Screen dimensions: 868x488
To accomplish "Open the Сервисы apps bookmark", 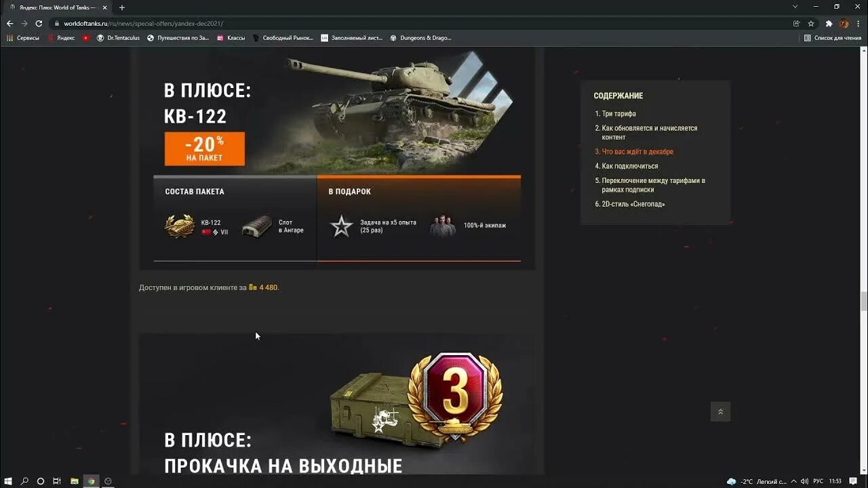I will pos(22,38).
